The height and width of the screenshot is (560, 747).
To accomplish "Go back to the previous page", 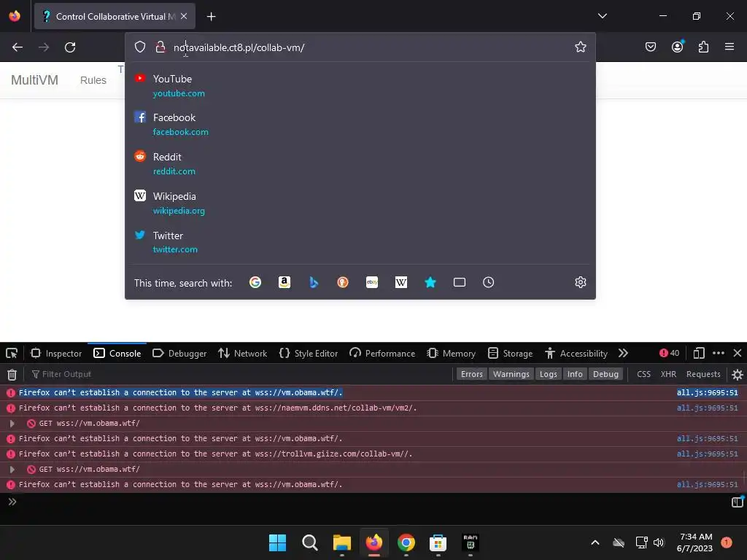I will (18, 47).
